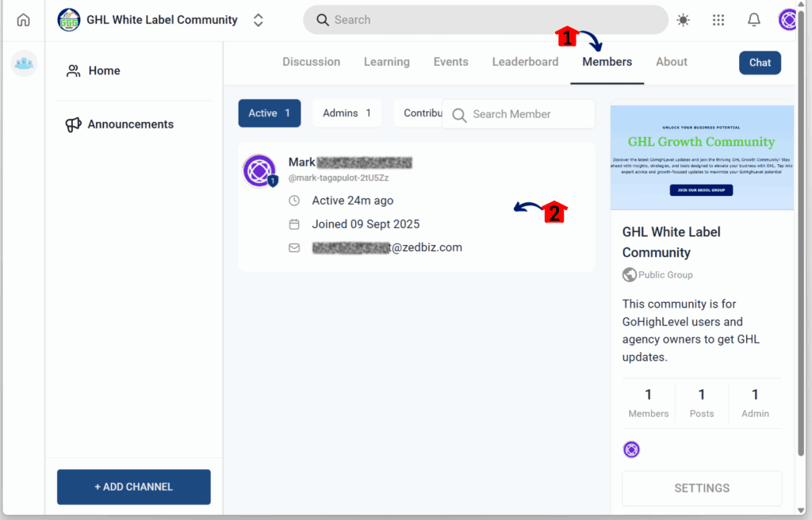Click the Members count stat

pos(649,403)
